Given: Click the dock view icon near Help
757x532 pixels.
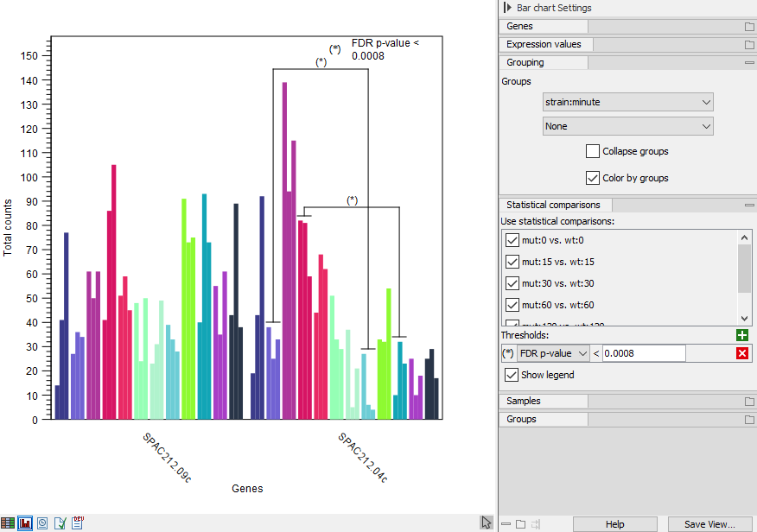Looking at the screenshot, I should [536, 522].
